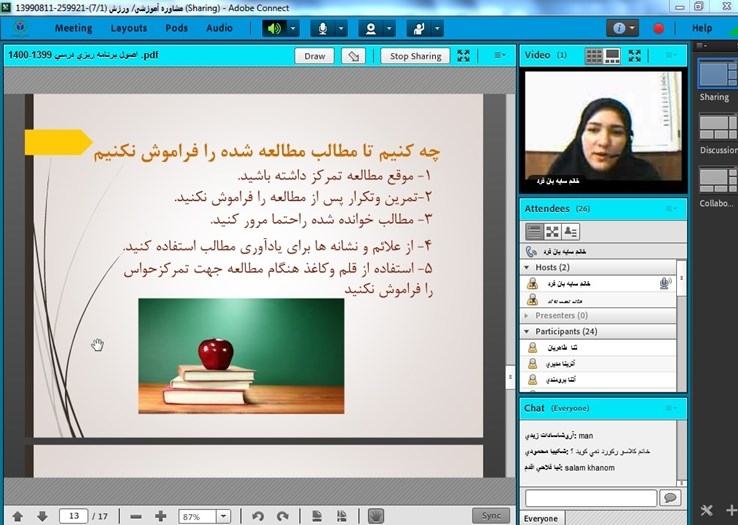
Task: Click the Sync button
Action: pos(491,516)
